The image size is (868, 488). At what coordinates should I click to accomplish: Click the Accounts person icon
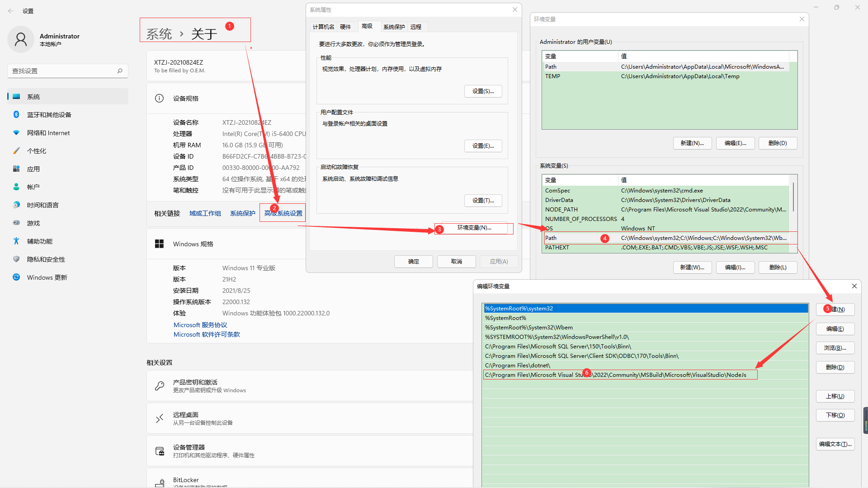click(x=16, y=187)
